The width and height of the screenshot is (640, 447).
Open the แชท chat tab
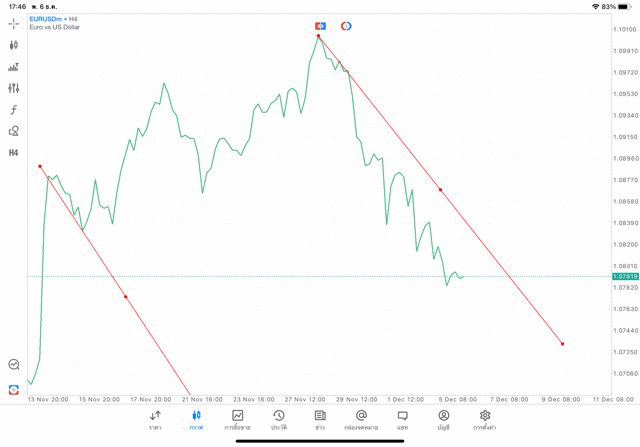402,420
